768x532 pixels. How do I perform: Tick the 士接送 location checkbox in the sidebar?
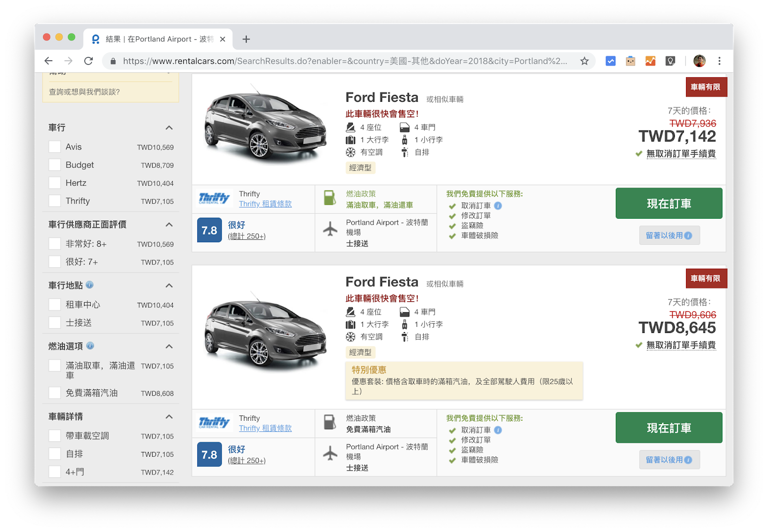(x=55, y=323)
